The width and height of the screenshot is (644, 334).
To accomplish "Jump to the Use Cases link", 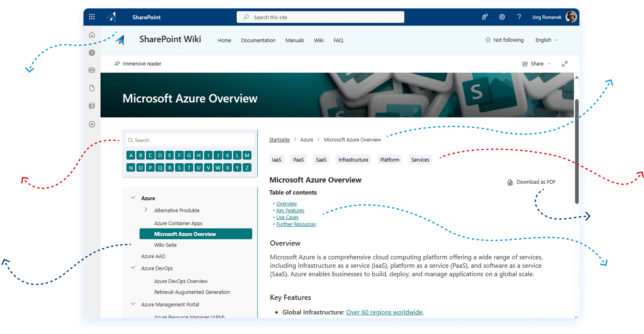I will point(287,217).
